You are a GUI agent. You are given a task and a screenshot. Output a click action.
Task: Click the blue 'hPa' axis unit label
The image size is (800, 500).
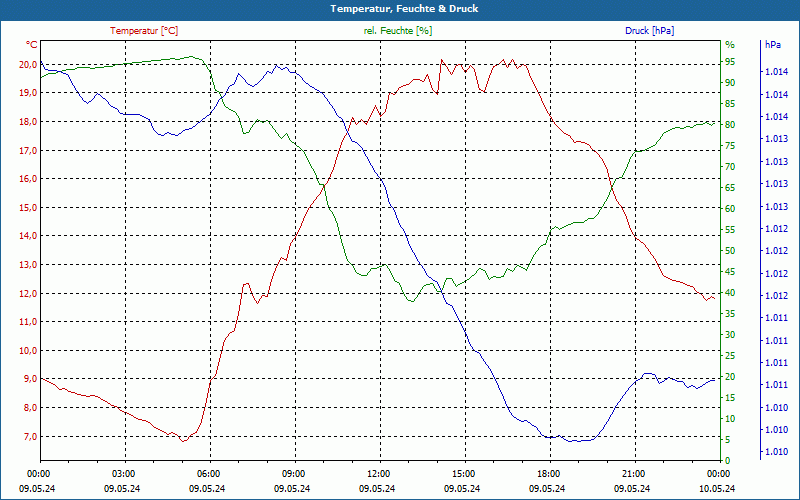pos(772,45)
